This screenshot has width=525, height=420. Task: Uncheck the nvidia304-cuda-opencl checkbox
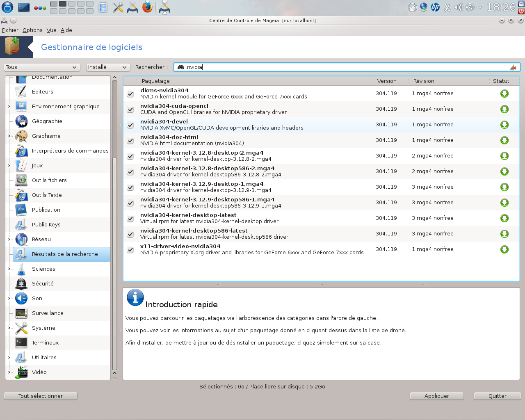pos(130,110)
